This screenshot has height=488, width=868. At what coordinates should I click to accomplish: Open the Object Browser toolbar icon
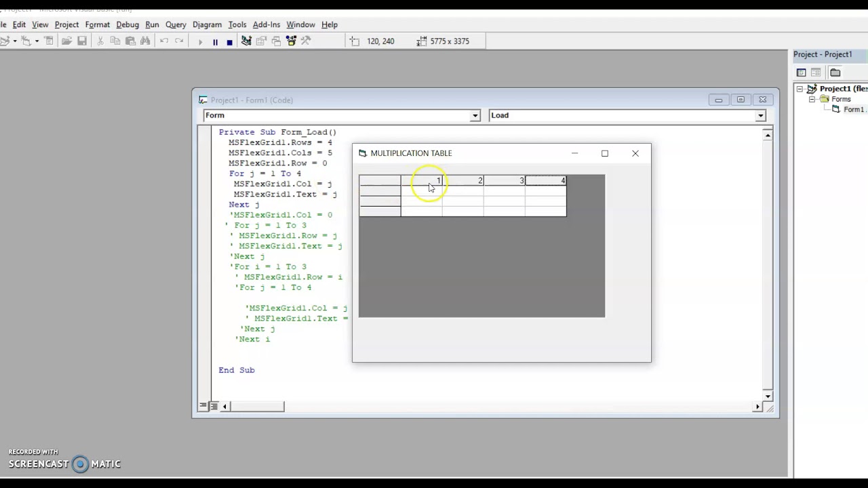[291, 41]
